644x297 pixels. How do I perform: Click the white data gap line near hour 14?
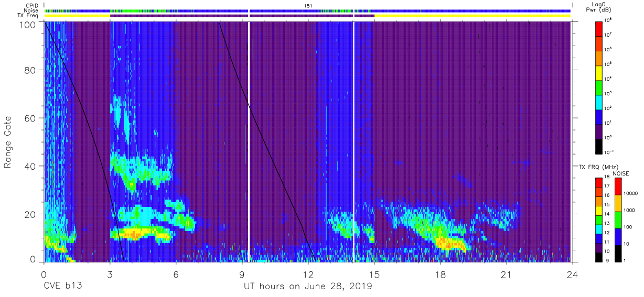pos(354,141)
